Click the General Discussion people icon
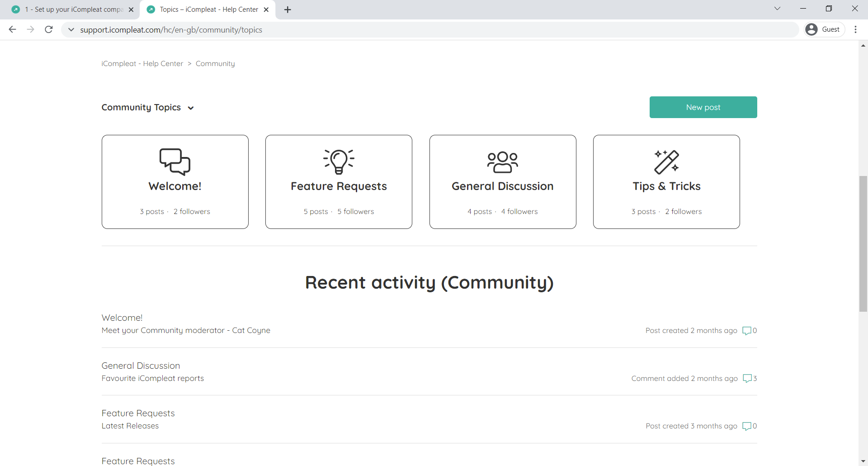868x466 pixels. (502, 162)
